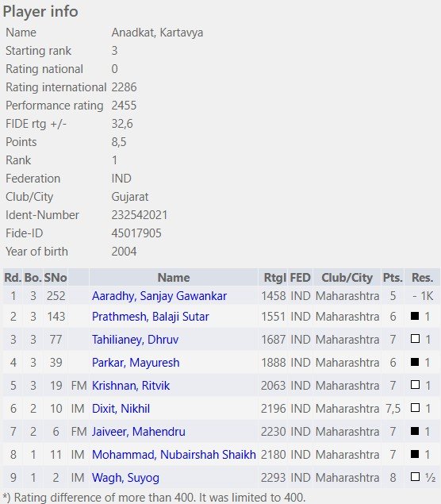The image size is (441, 504).
Task: Click white piece icon in Dixit row
Action: [415, 408]
